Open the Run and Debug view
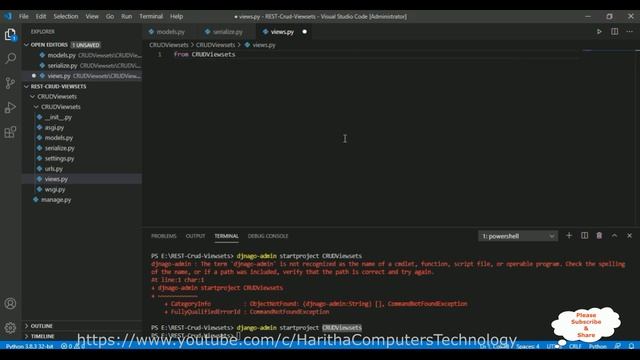The height and width of the screenshot is (360, 640). [10, 107]
